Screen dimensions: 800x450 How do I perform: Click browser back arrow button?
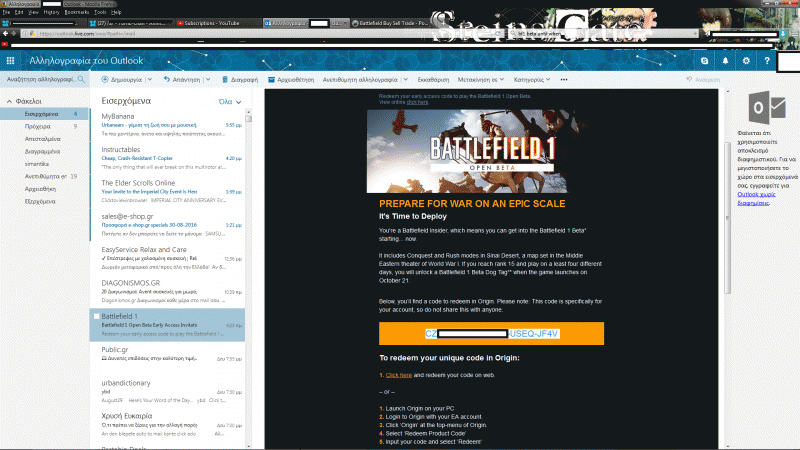(6, 34)
